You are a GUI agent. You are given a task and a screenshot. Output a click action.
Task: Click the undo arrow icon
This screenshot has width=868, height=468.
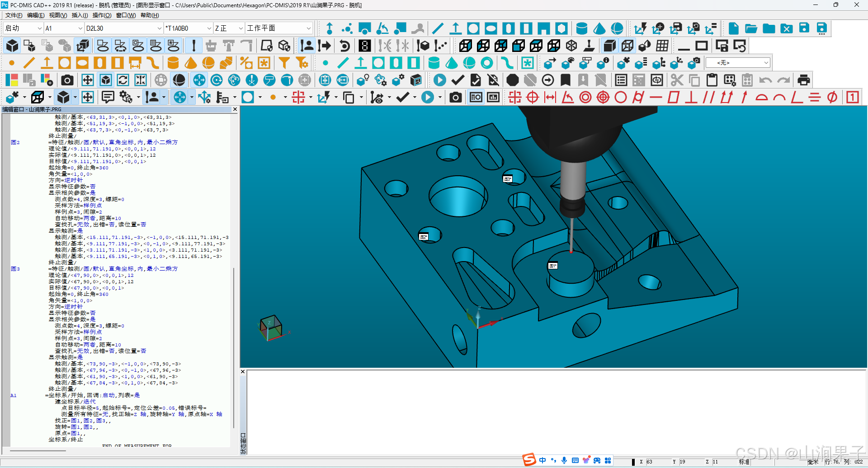click(x=765, y=80)
